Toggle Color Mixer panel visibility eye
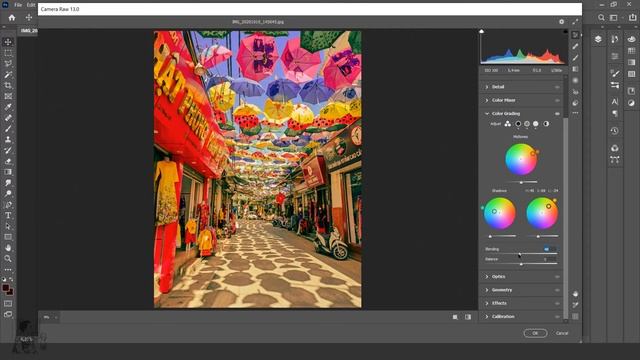This screenshot has height=360, width=640. (x=557, y=100)
